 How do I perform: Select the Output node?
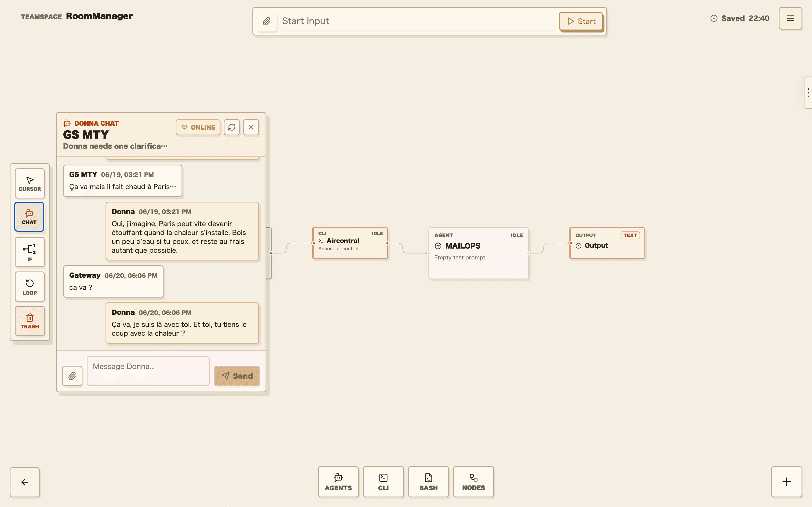point(607,243)
